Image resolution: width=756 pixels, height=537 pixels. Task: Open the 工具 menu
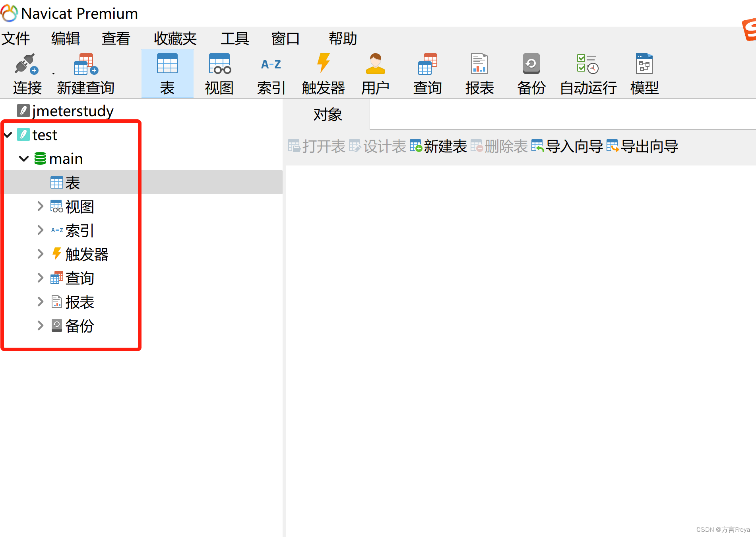tap(235, 38)
